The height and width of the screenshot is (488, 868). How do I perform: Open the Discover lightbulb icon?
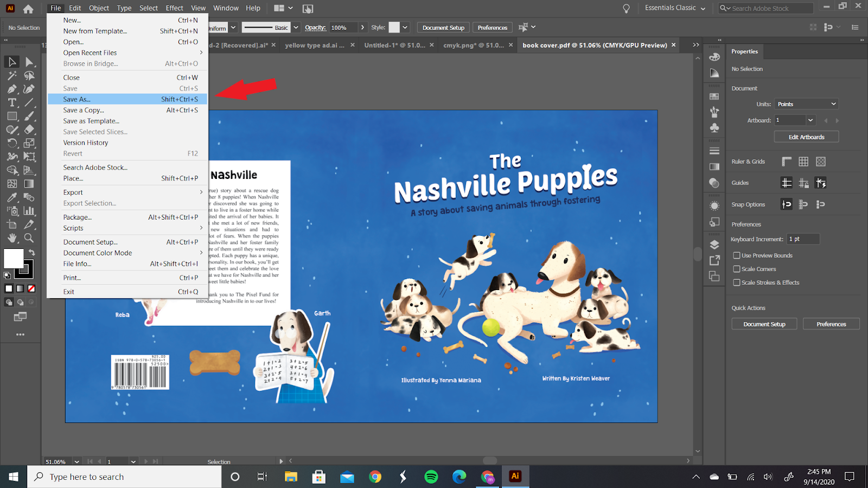(627, 9)
